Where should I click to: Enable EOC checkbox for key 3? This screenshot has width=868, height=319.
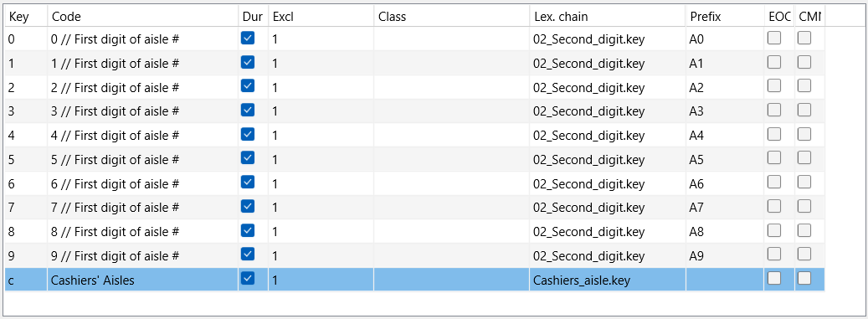click(x=774, y=110)
